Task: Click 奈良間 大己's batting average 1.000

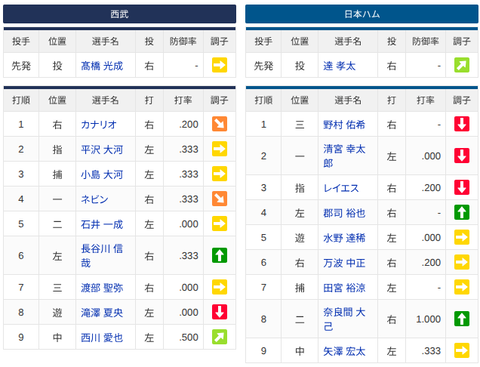Action: (429, 319)
